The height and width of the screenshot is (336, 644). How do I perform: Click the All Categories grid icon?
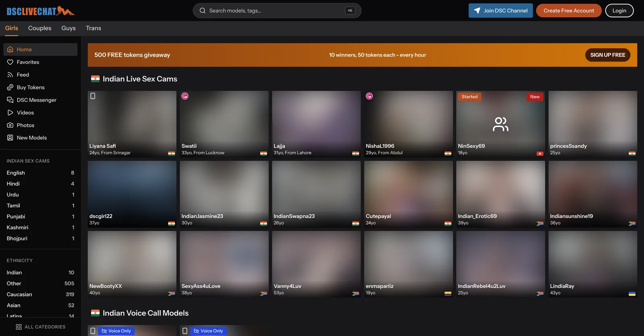(x=19, y=327)
